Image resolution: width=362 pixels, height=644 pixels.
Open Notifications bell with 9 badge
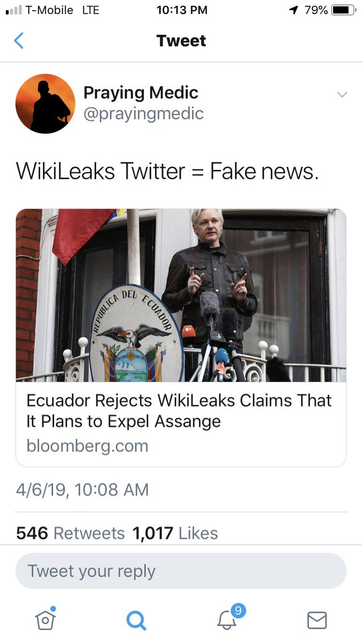pos(227,620)
